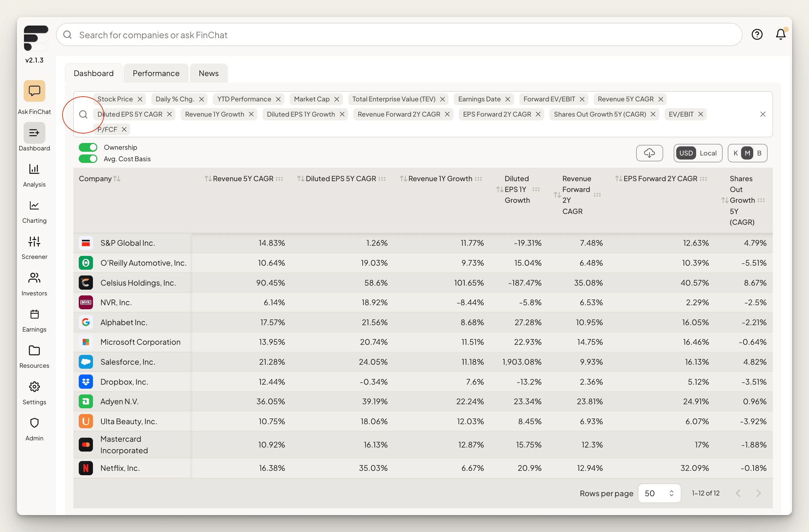Click the Ulta Beauty, Inc. company name

click(x=128, y=421)
